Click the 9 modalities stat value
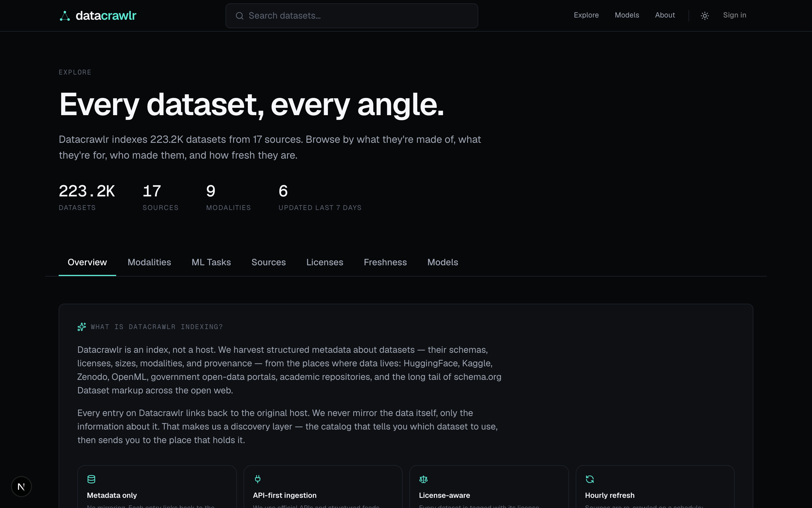This screenshot has width=812, height=508. point(211,191)
